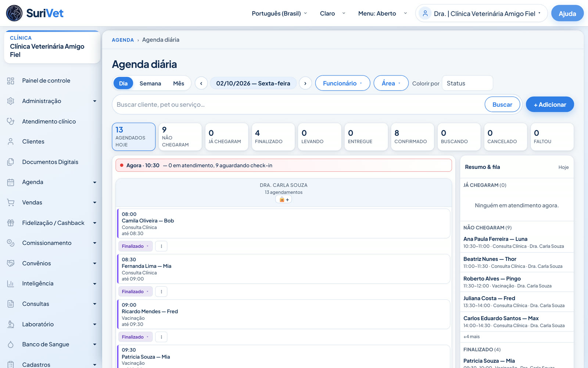This screenshot has height=368, width=588.
Task: Switch agenda view to Mês
Action: coord(179,84)
